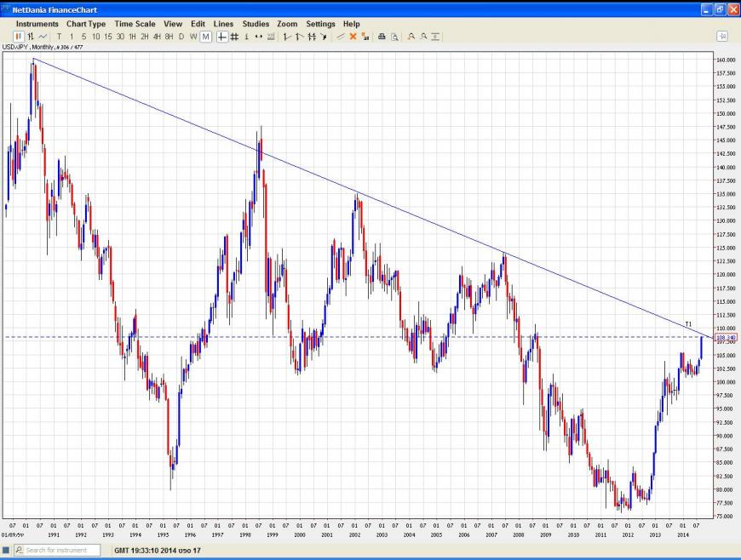The height and width of the screenshot is (560, 741).
Task: Open the Studies menu
Action: pos(255,24)
